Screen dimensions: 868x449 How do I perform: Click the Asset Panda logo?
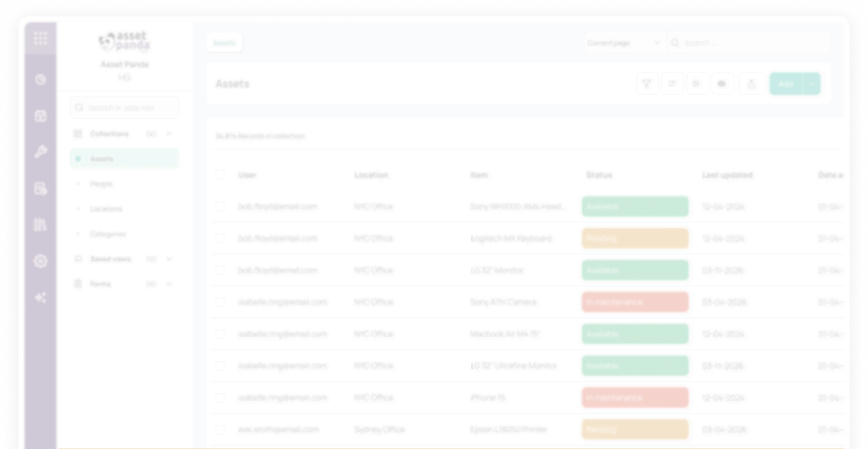(x=124, y=41)
